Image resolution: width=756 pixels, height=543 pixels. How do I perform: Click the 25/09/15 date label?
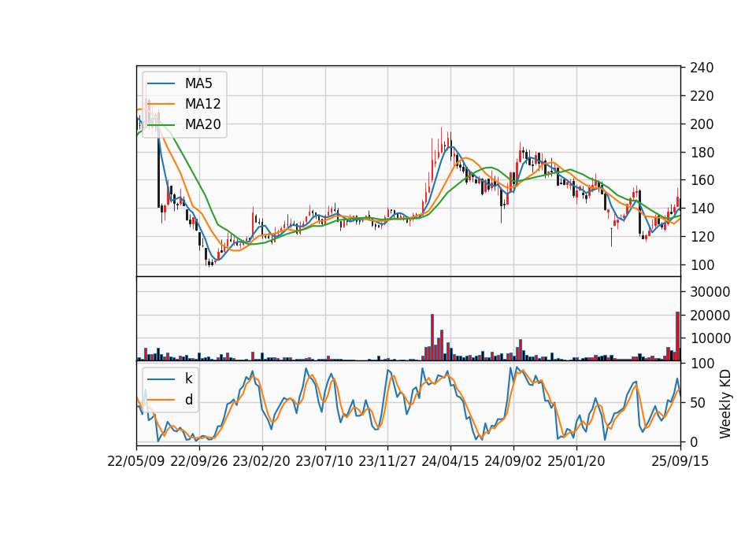[680, 461]
